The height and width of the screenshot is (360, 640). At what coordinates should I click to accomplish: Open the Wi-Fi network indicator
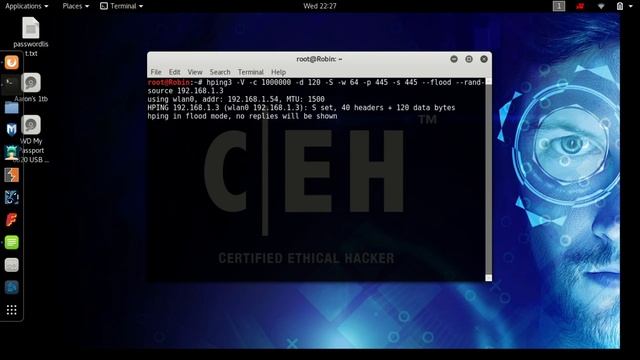601,6
